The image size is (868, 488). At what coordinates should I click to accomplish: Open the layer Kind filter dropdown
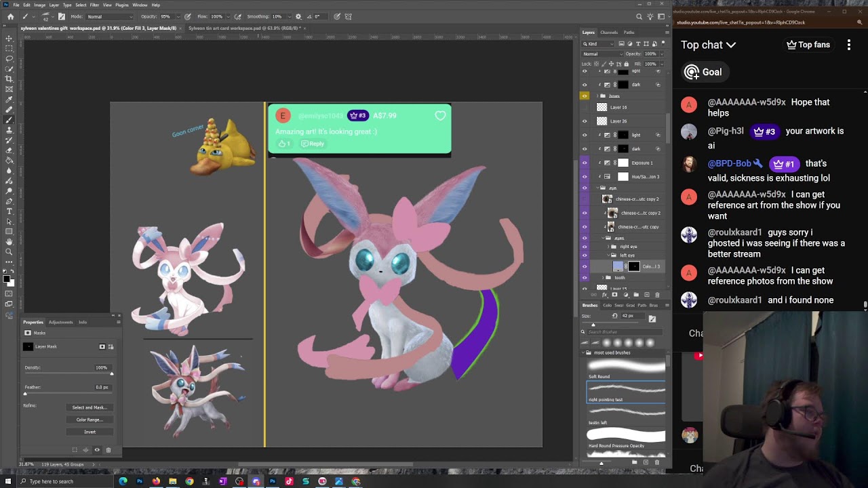coord(599,44)
